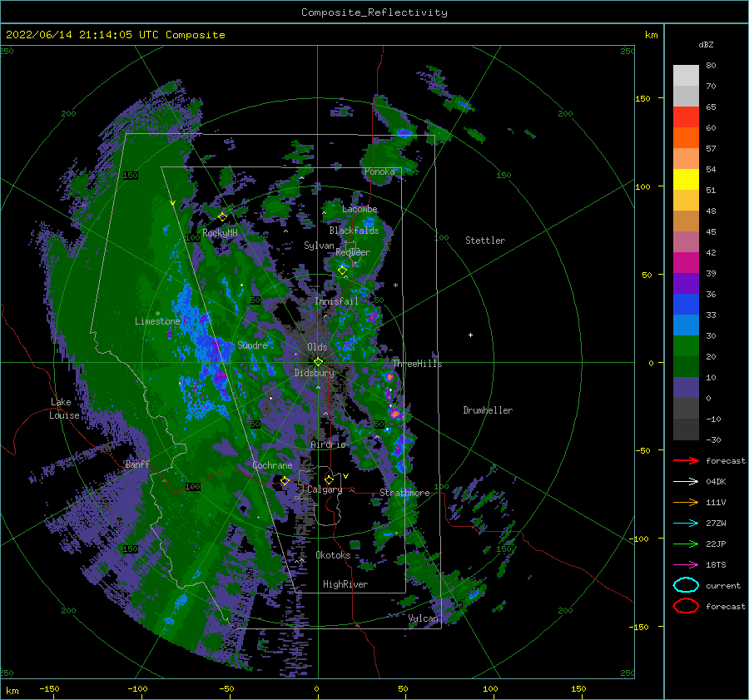This screenshot has height=700, width=749.
Task: Select the Sundre label
Action: click(x=253, y=345)
